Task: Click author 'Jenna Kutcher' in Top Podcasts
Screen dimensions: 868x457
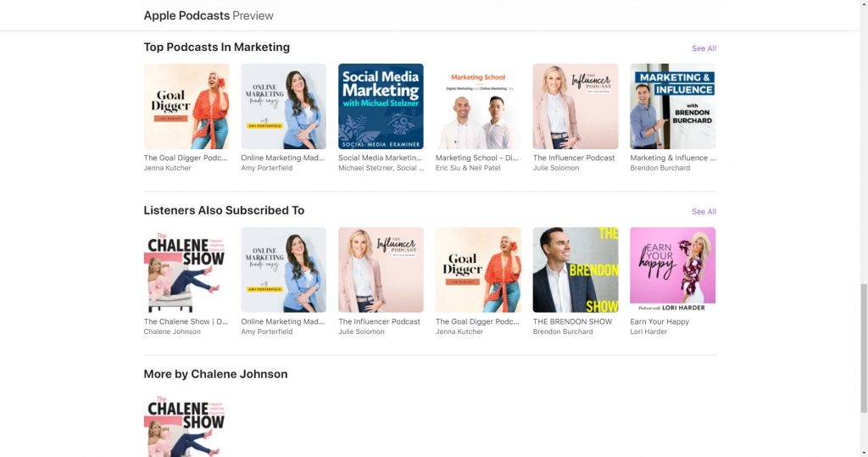Action: pyautogui.click(x=168, y=168)
